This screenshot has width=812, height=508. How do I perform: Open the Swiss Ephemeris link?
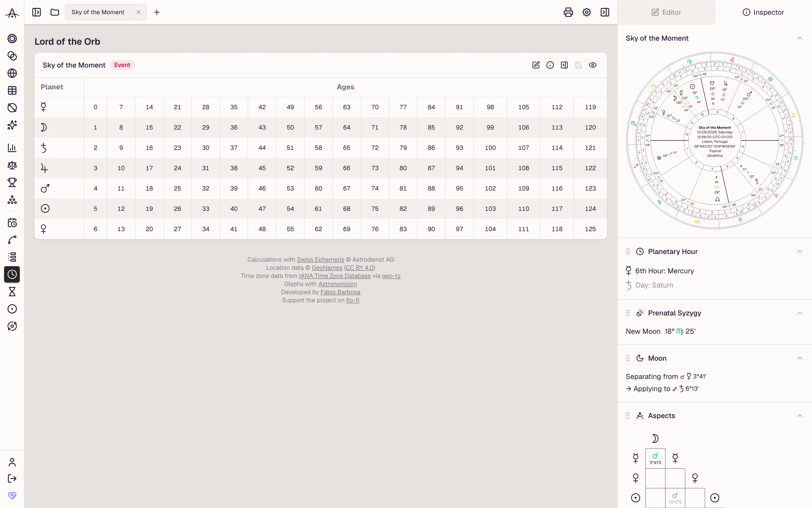click(x=320, y=260)
